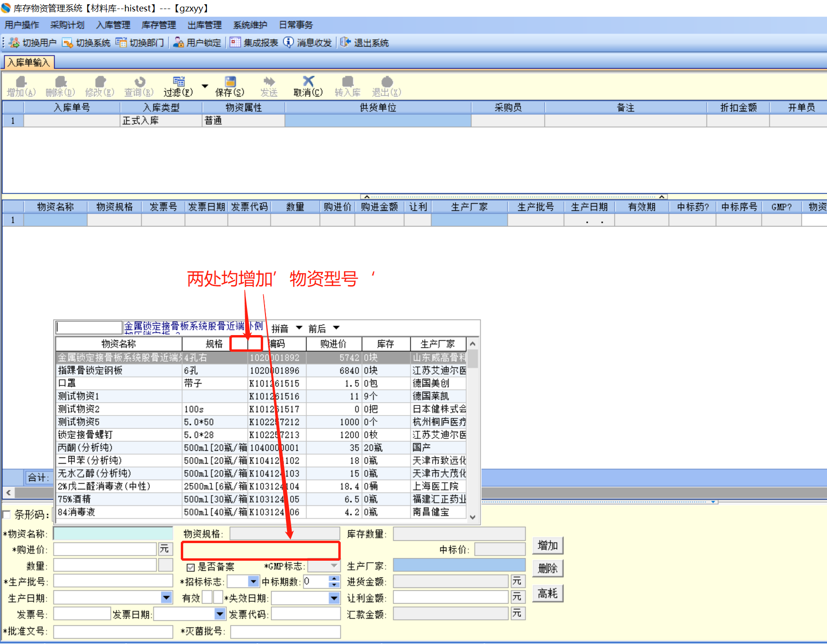Click the 用户锁定 user lock icon
This screenshot has height=644, width=827.
[x=178, y=43]
